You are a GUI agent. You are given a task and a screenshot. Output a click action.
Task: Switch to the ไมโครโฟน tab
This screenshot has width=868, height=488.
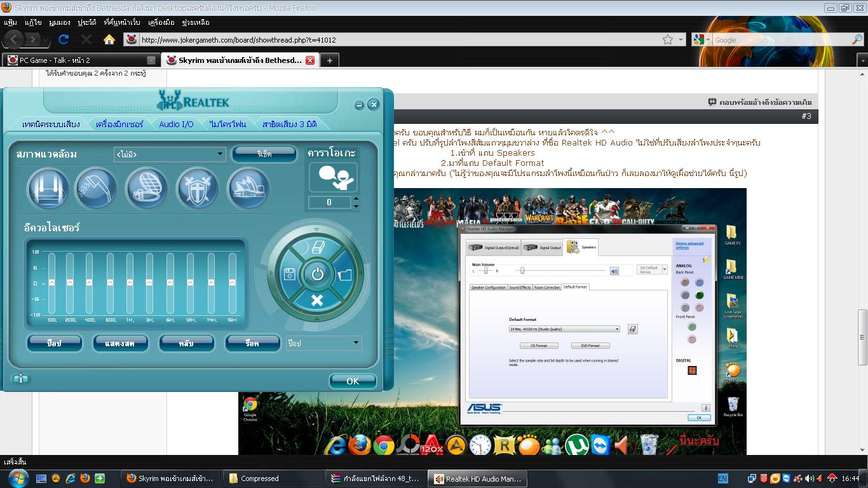coord(227,124)
